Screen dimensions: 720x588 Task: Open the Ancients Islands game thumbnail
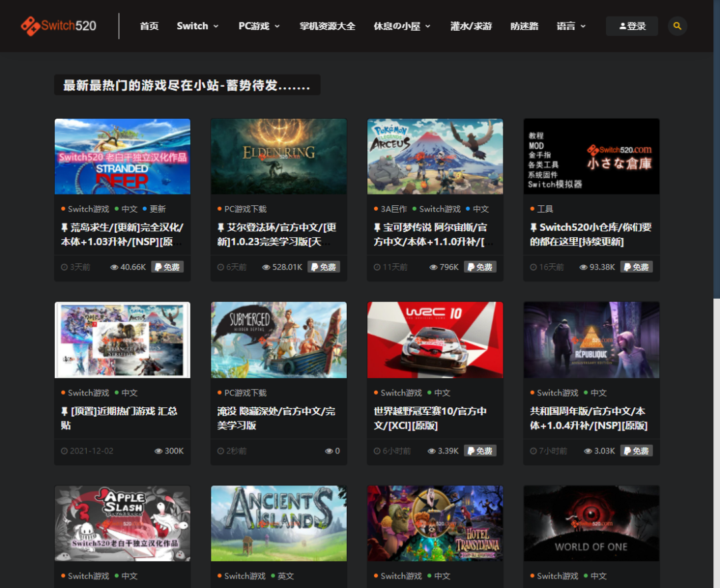point(279,523)
